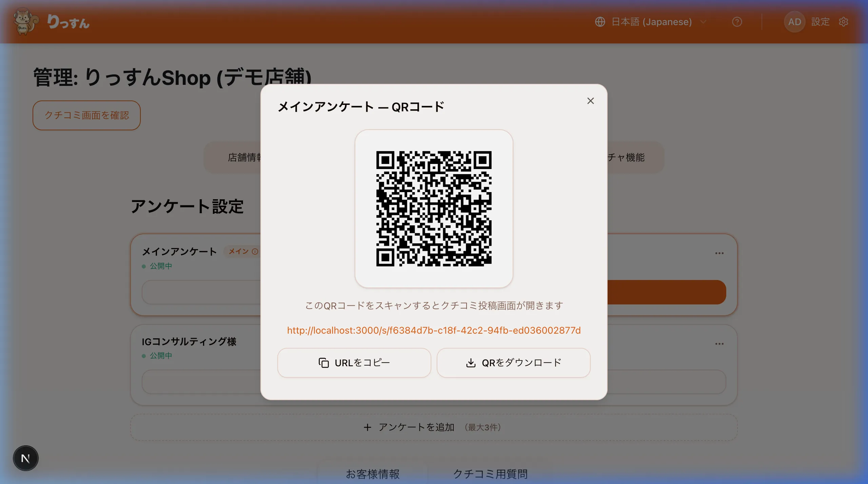
Task: Open the localhost survey URL link
Action: (433, 330)
